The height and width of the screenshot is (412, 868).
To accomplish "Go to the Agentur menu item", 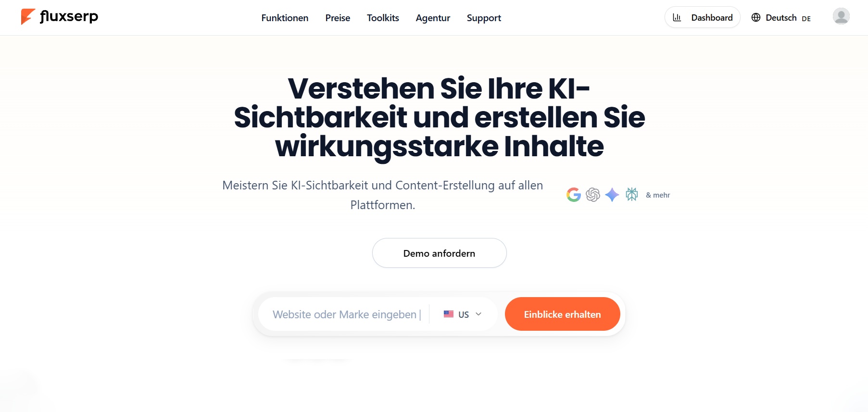I will [x=433, y=18].
